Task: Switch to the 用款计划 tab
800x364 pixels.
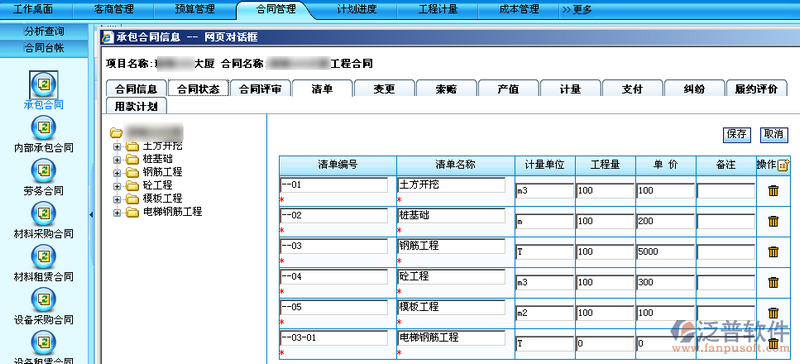Action: (136, 106)
